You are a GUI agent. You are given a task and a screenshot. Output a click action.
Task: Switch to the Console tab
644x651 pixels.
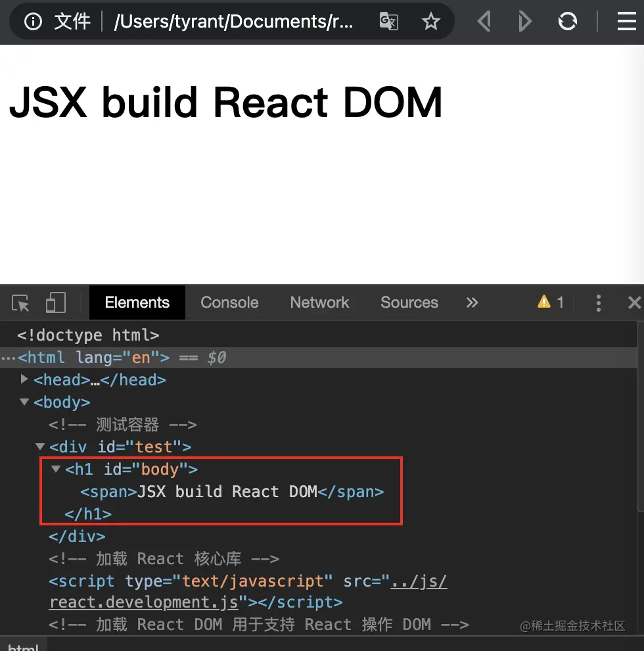pos(229,302)
